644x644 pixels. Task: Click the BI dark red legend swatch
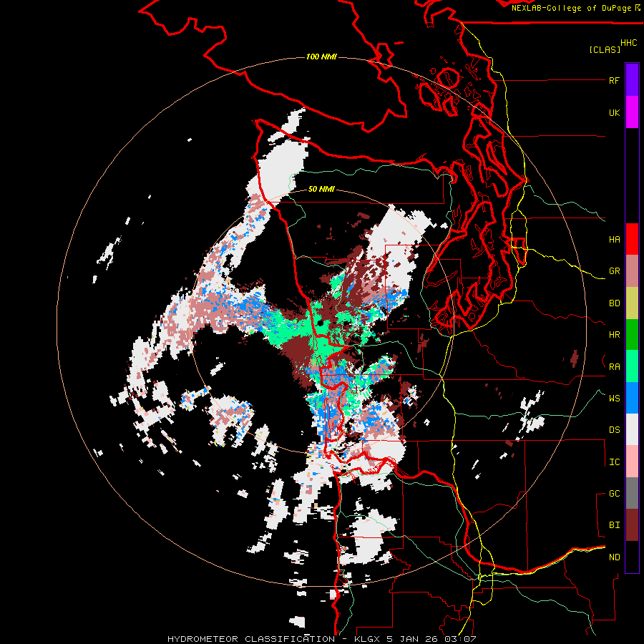[x=632, y=525]
